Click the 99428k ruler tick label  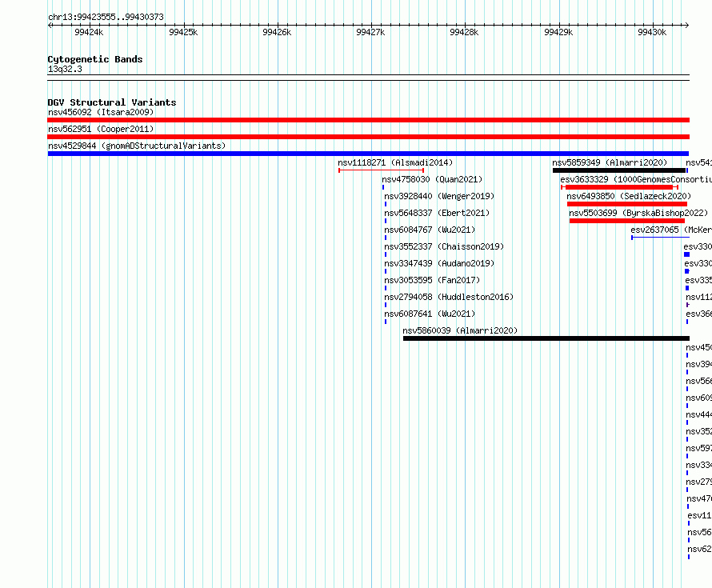click(x=464, y=32)
